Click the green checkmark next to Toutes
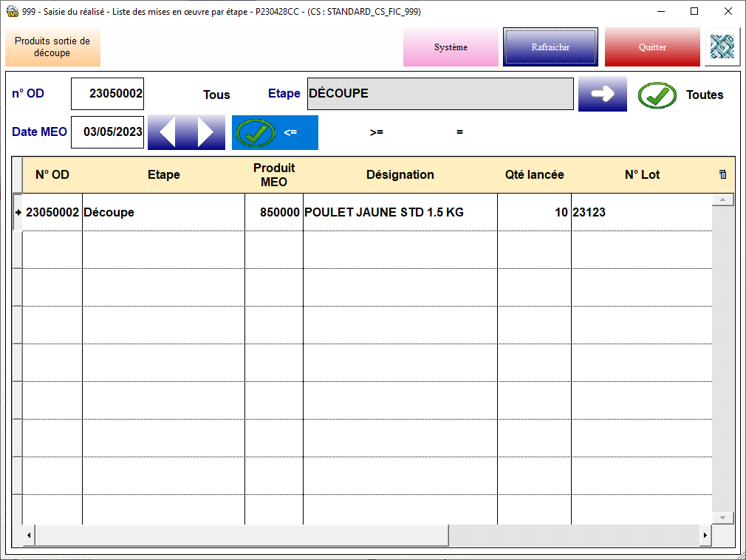The width and height of the screenshot is (746, 560). coord(657,95)
